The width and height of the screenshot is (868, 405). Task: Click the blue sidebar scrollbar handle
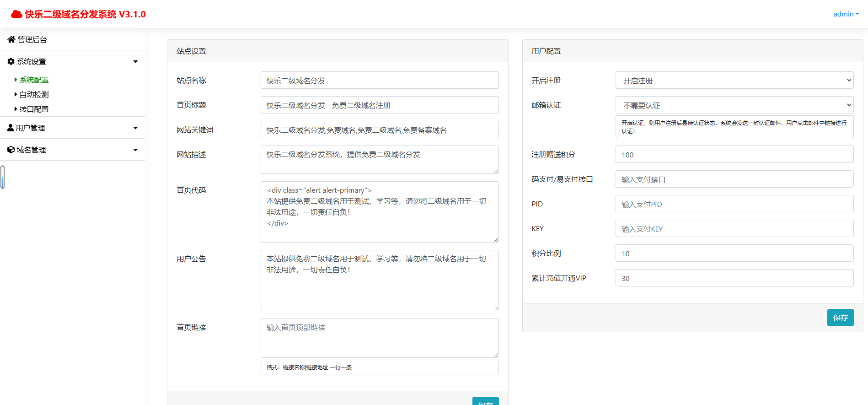click(2, 177)
